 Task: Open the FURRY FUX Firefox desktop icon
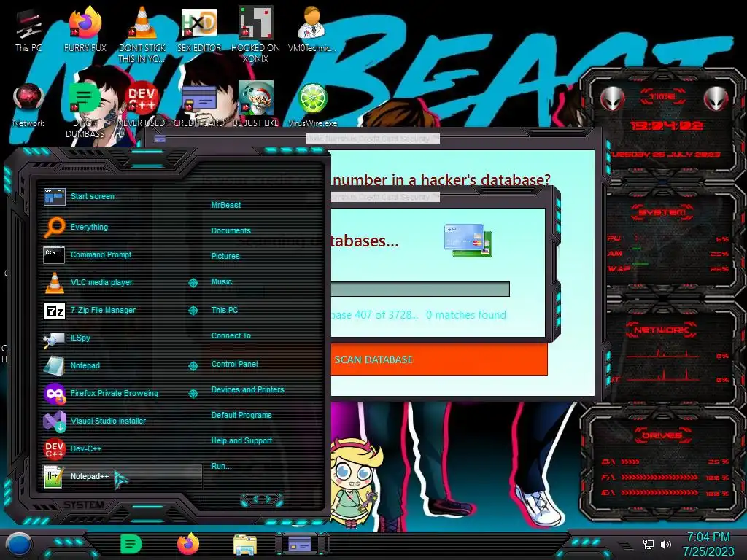[x=85, y=29]
